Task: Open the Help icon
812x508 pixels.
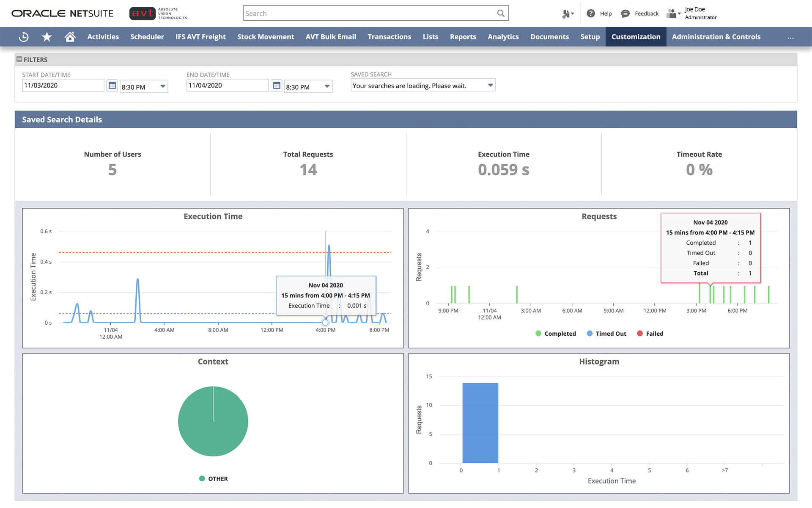Action: coord(591,14)
